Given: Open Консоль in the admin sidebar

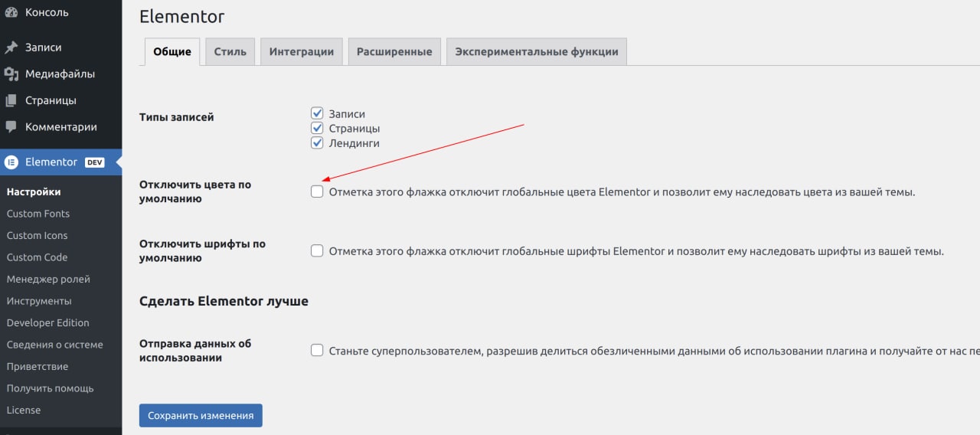Looking at the screenshot, I should [x=60, y=12].
